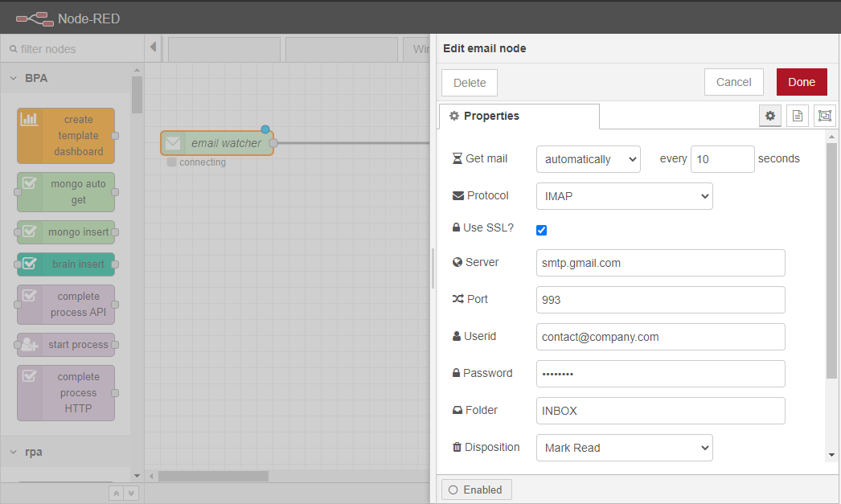Collapse the palette sidebar arrow
This screenshot has height=504, width=841.
[x=154, y=47]
